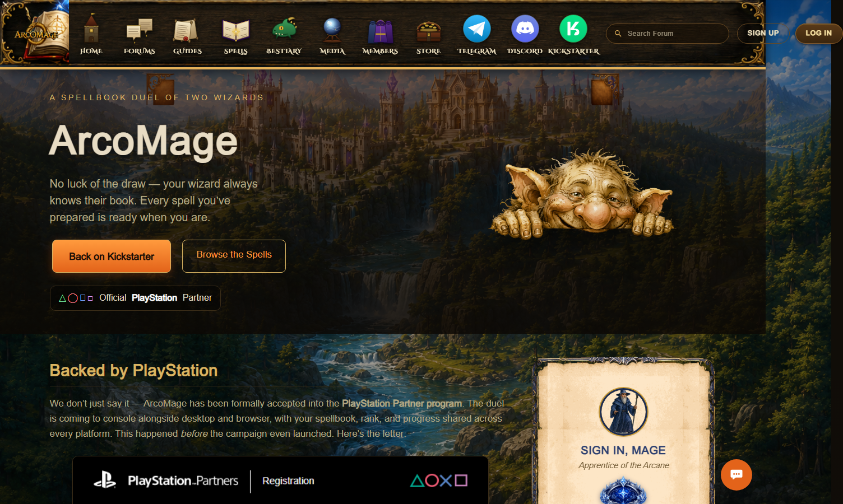Click the Sign Up button
The width and height of the screenshot is (843, 504).
pyautogui.click(x=763, y=33)
